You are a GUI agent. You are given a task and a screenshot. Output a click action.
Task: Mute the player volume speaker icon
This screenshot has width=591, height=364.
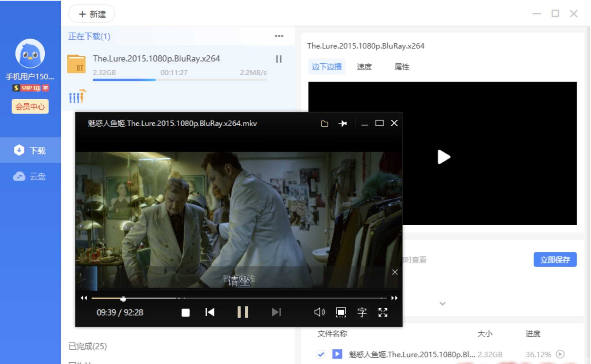click(x=320, y=312)
